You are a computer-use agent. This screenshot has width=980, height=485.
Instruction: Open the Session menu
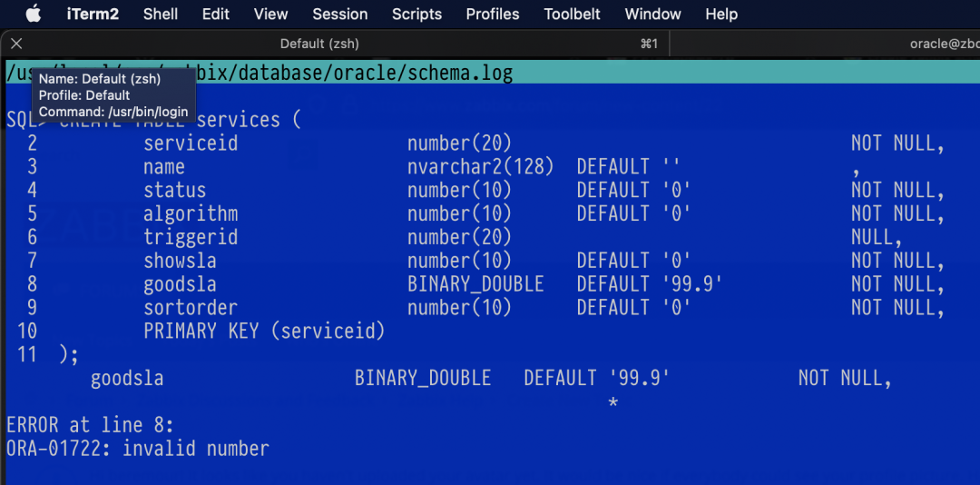click(x=339, y=14)
